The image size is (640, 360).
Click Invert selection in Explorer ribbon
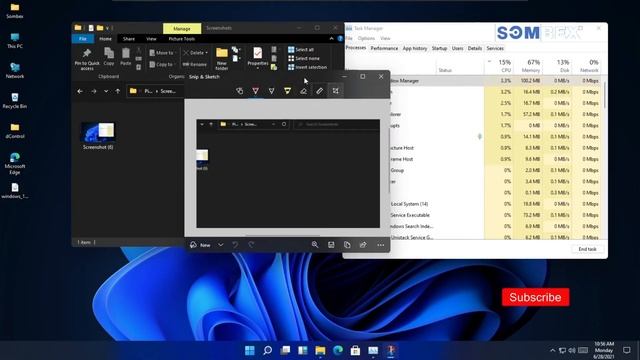[x=307, y=67]
